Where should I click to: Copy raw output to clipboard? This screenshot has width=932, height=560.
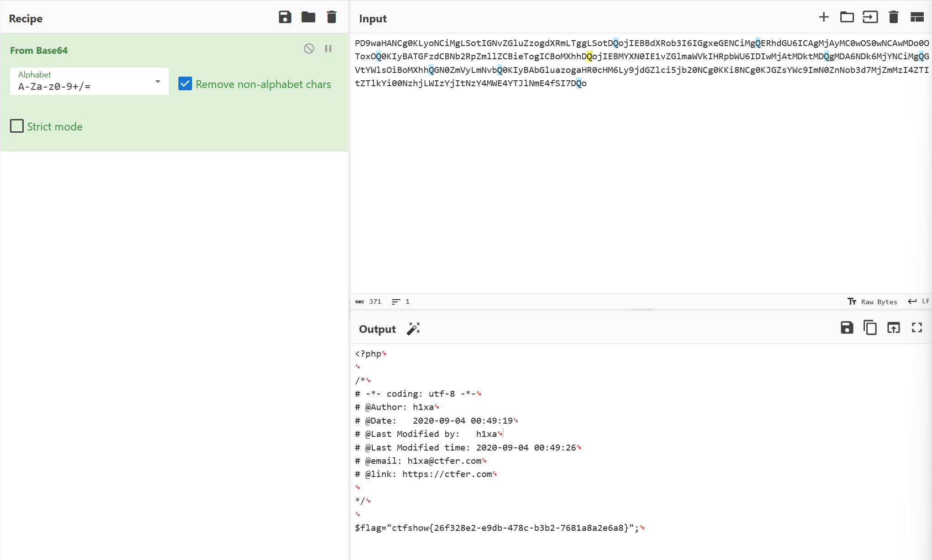click(x=870, y=327)
